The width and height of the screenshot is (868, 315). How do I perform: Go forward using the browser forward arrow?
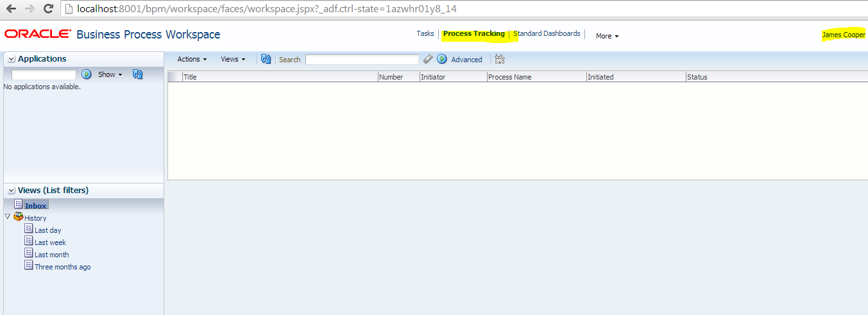click(30, 9)
